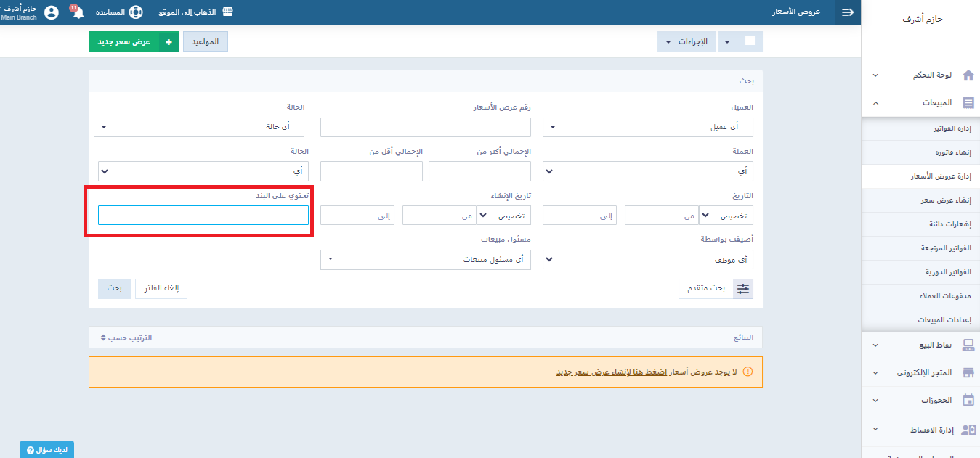The image size is (980, 458).
Task: Click the إلغاء الفلتر button
Action: (x=161, y=288)
